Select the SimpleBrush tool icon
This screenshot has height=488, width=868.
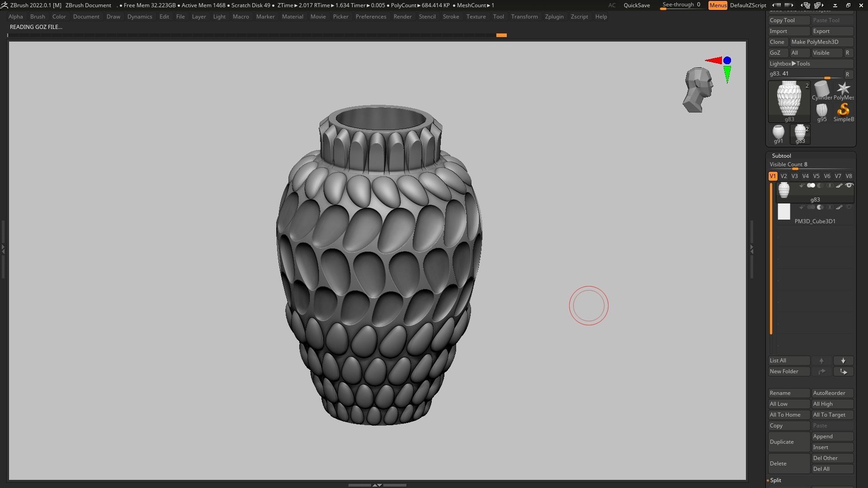(844, 113)
